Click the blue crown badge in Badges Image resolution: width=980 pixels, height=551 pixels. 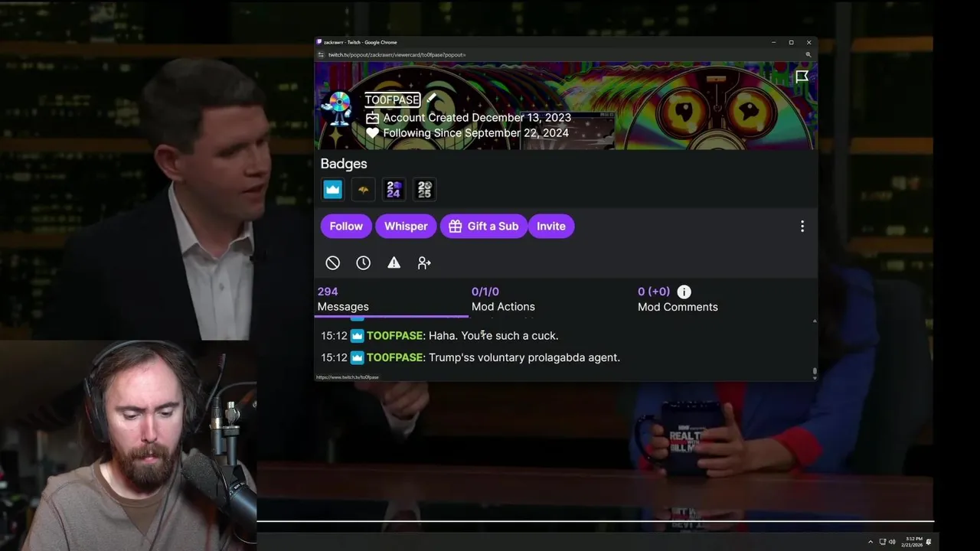[332, 189]
